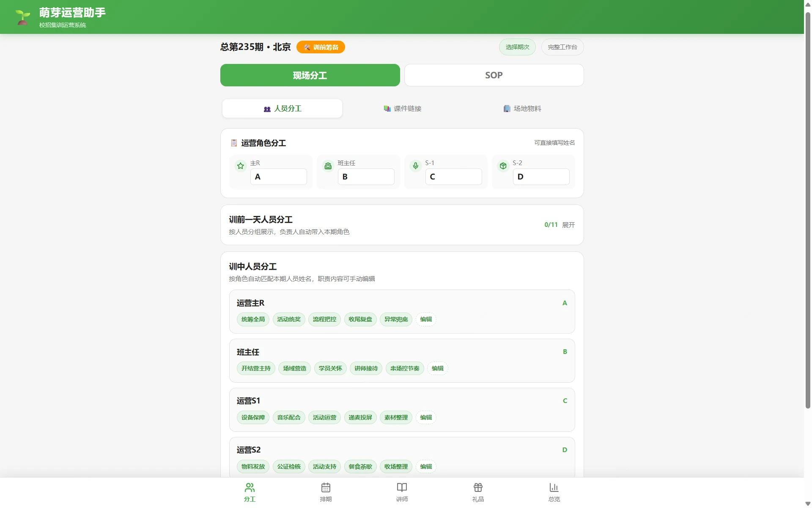Click the building icon beside 班主任
Screen dimensions: 812x508
[328, 166]
